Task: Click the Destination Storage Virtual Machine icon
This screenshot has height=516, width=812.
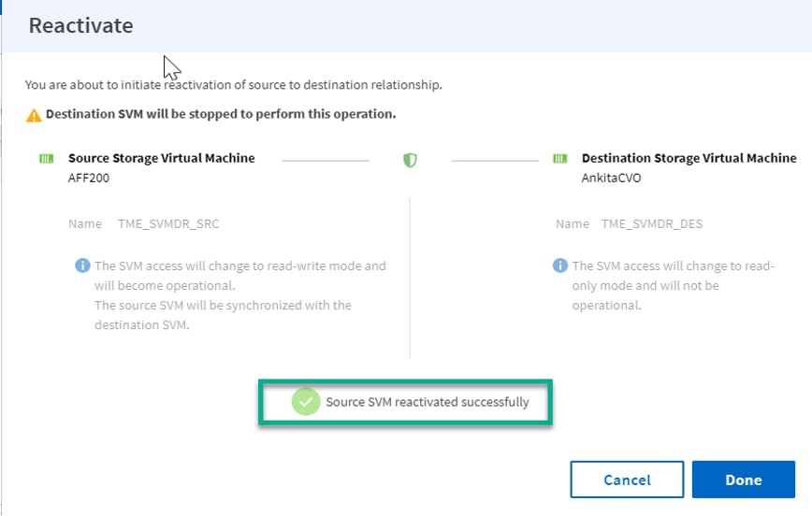Action: coord(560,159)
